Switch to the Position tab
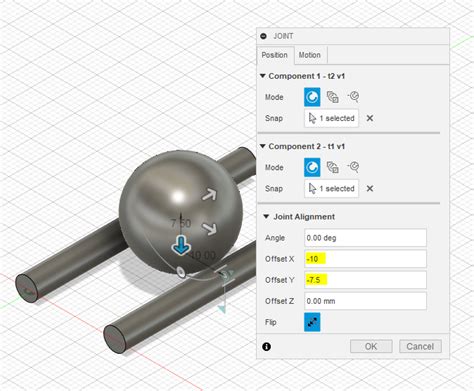This screenshot has height=391, width=474. (x=274, y=55)
